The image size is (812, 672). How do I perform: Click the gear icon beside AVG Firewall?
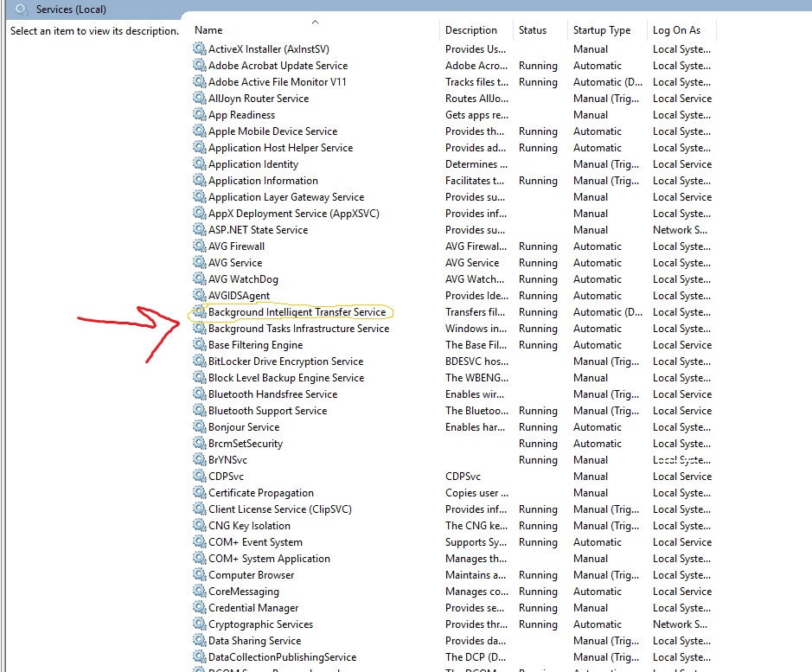(x=200, y=246)
